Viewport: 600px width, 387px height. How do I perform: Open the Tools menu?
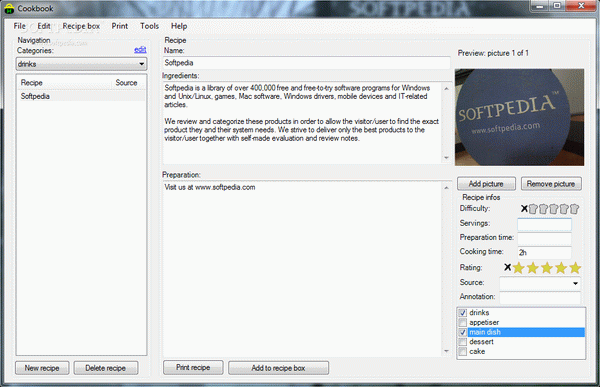coord(149,26)
